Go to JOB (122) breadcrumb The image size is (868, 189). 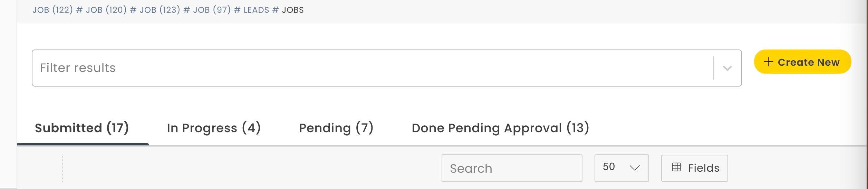tap(52, 10)
